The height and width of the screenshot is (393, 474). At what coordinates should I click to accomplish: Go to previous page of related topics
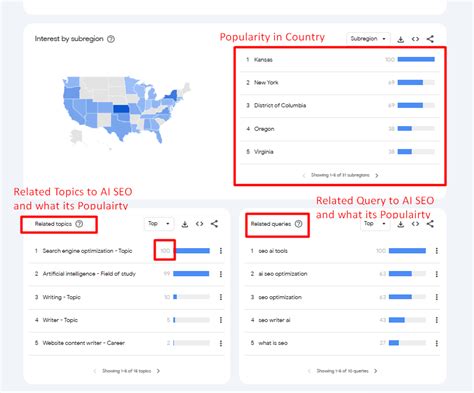tap(95, 371)
